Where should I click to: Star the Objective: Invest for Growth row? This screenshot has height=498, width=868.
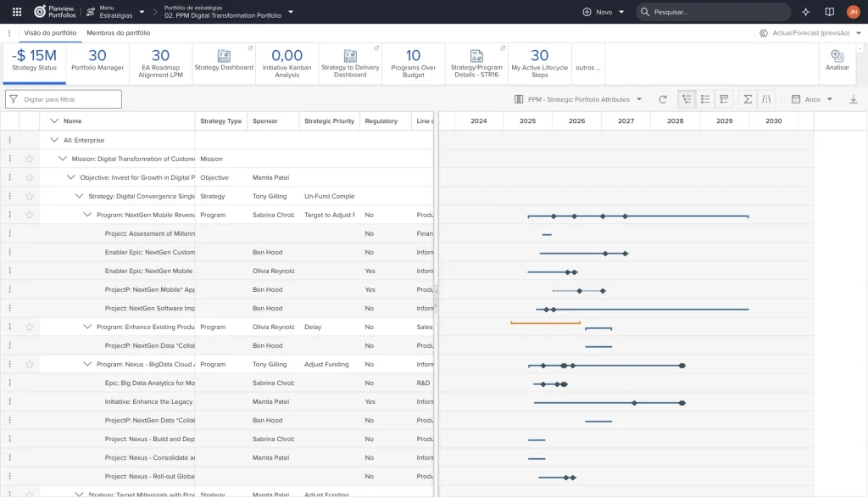30,178
